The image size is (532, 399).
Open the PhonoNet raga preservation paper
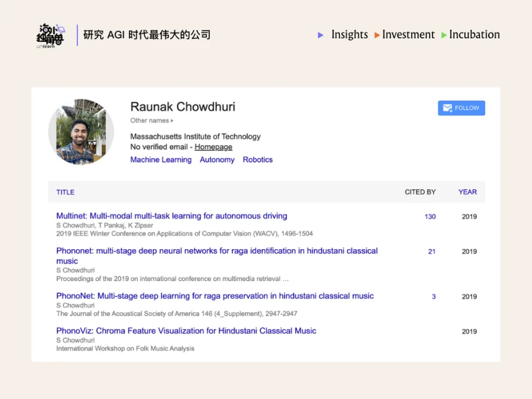pos(214,296)
